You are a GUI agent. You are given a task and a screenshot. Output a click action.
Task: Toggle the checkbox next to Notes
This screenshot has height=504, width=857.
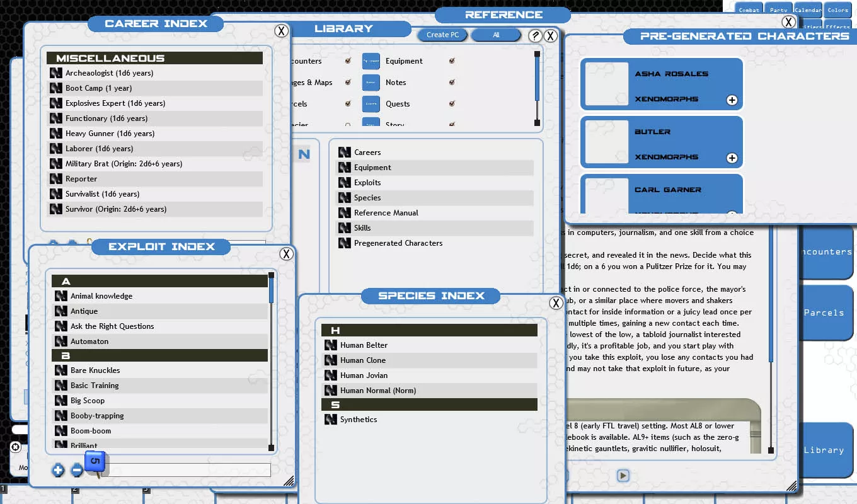click(452, 83)
